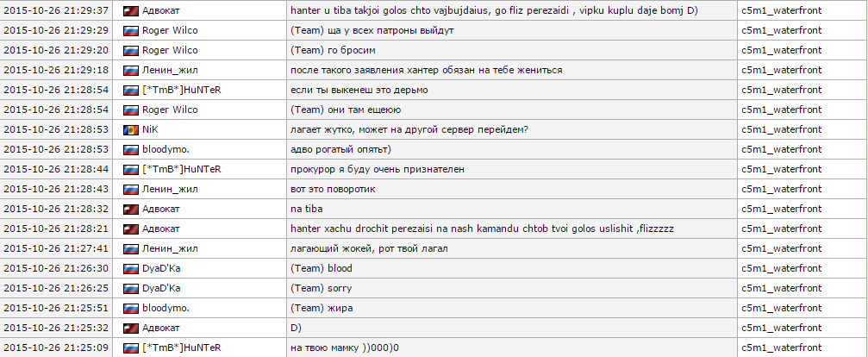This screenshot has height=357, width=868.
Task: Select player name DyaD'Ka at 21:26:25
Action: pyautogui.click(x=161, y=288)
